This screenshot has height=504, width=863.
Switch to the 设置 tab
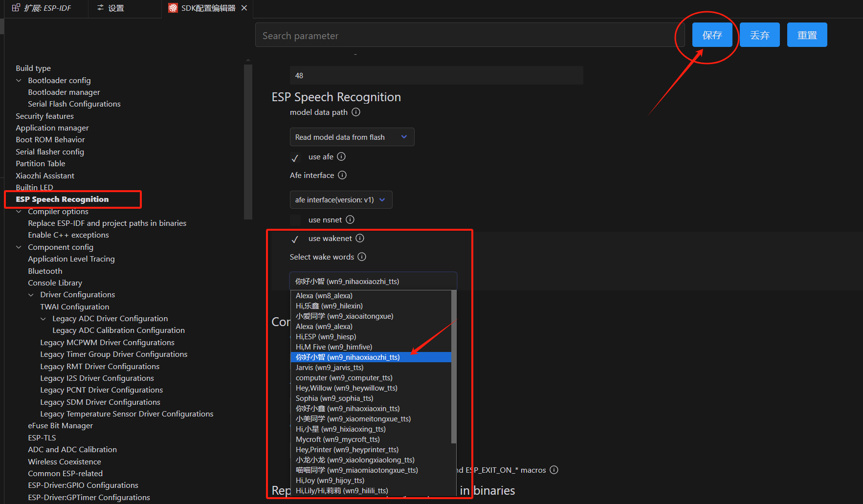point(111,8)
